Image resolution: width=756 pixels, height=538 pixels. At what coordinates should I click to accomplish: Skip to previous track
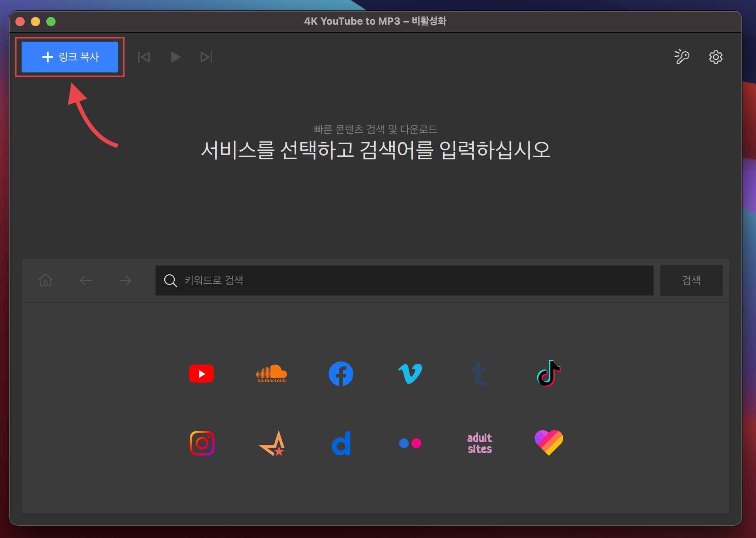(x=144, y=57)
